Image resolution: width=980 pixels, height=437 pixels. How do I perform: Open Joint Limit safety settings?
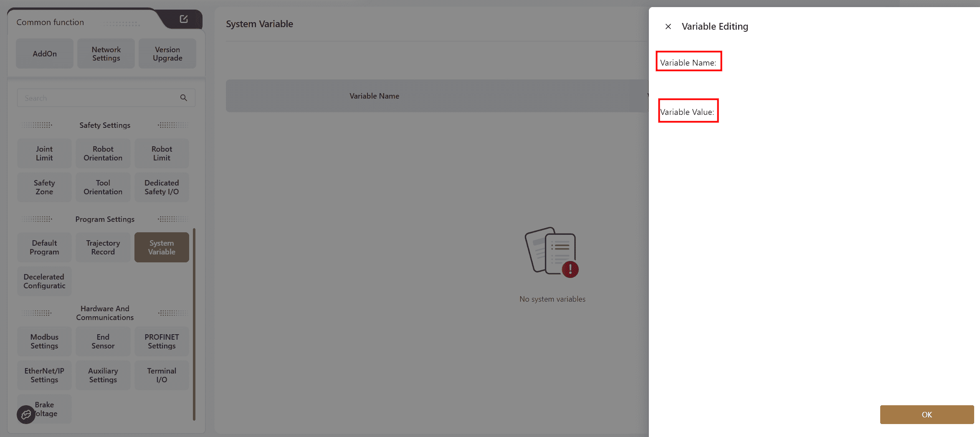(x=44, y=153)
